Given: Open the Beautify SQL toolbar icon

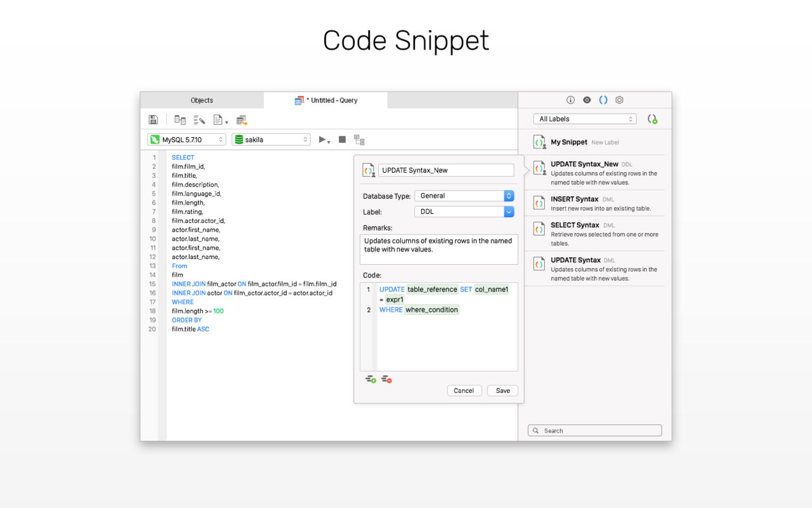Looking at the screenshot, I should point(199,119).
